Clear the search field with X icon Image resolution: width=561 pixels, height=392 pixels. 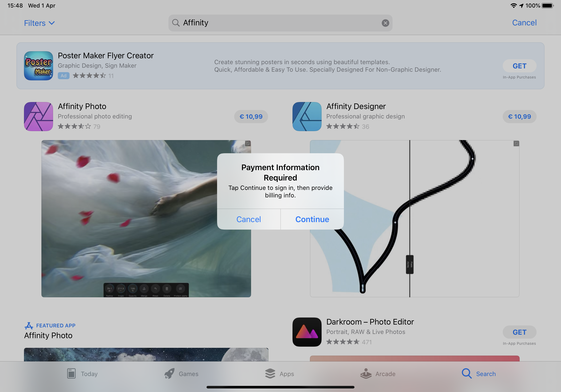(385, 23)
